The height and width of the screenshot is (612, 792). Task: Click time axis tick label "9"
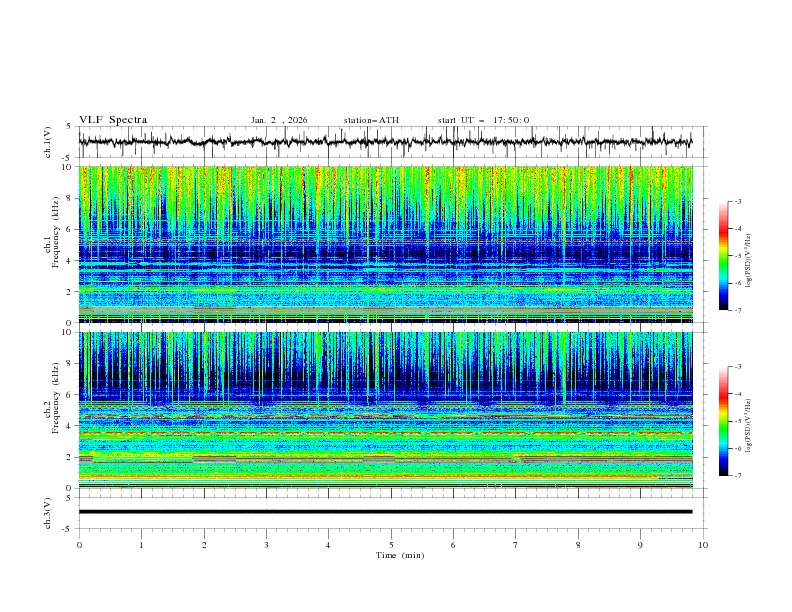point(640,545)
